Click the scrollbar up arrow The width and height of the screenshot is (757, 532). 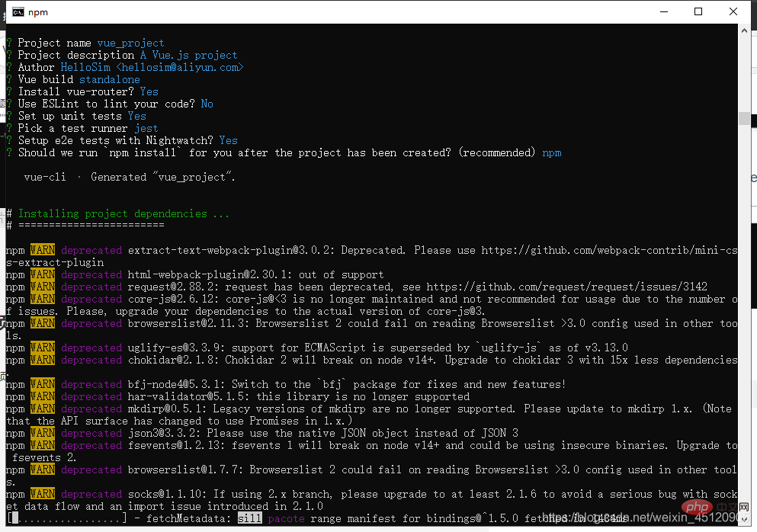pos(744,30)
